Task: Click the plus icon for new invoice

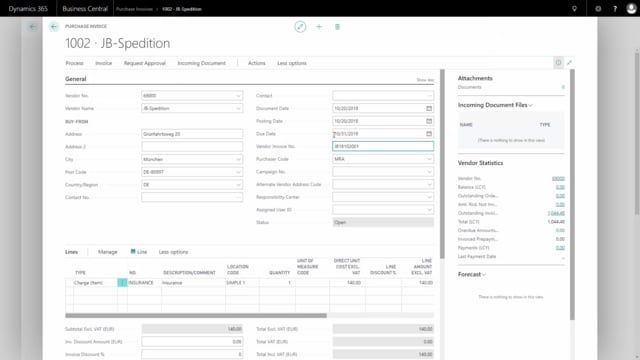Action: [x=319, y=27]
